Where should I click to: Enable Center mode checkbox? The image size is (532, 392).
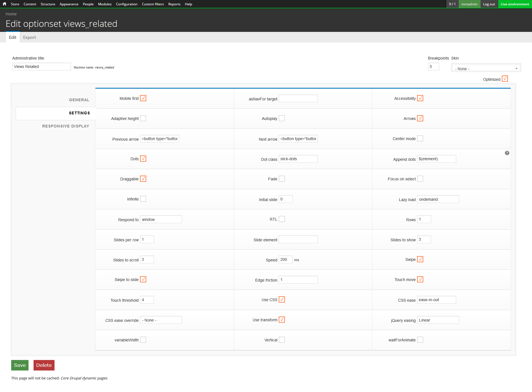coord(420,138)
